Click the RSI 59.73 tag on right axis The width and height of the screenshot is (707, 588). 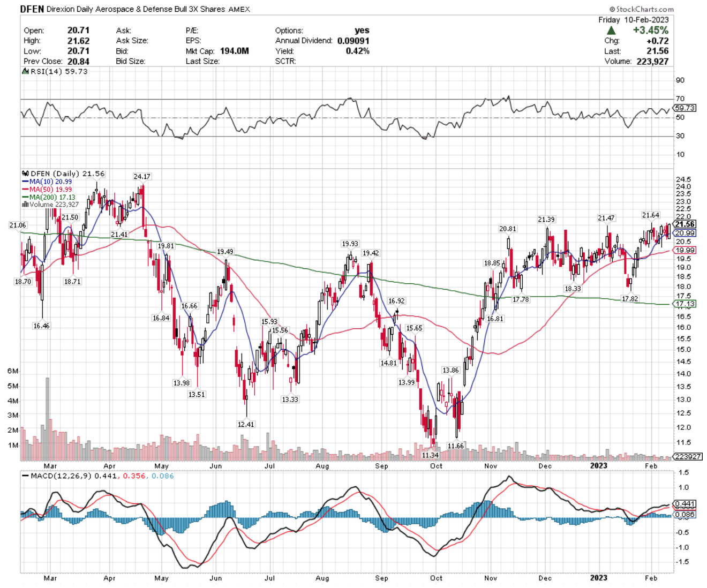tap(685, 108)
